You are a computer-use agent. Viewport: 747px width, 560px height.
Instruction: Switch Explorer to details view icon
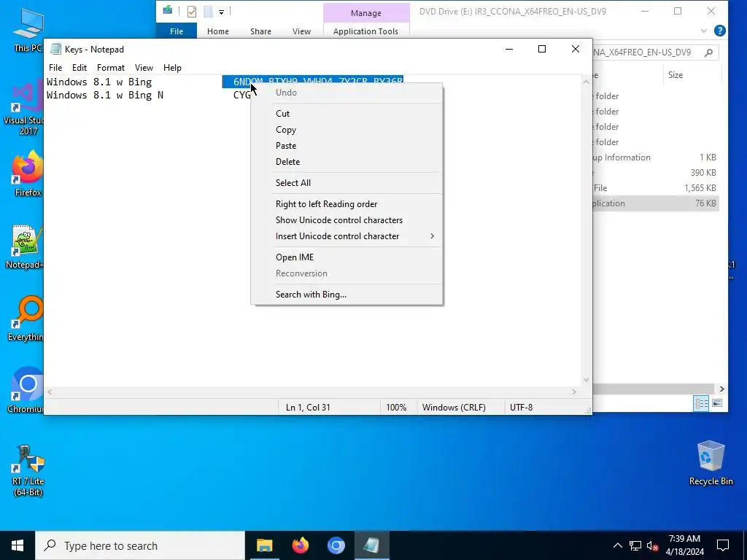coord(702,403)
